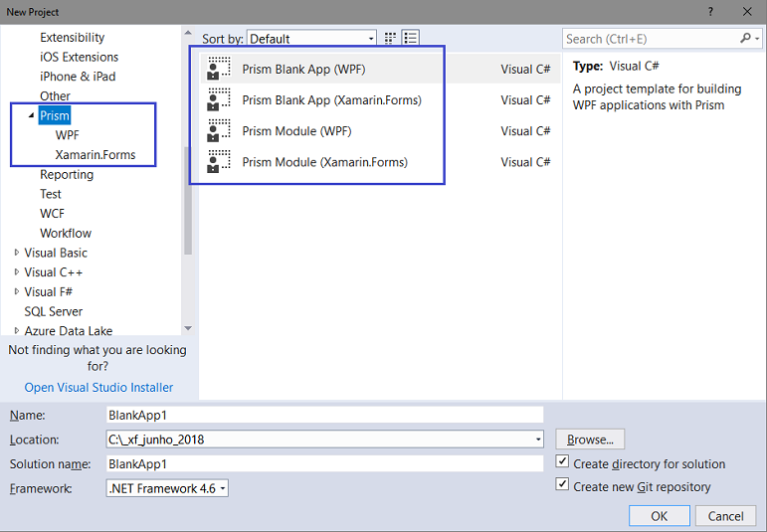Select the WCF category
Viewport: 767px width, 532px height.
point(52,214)
